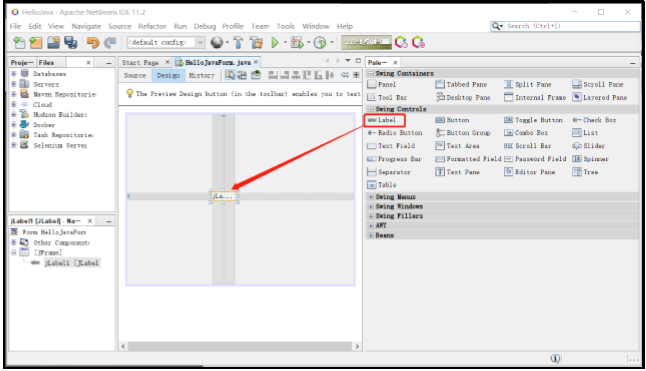This screenshot has height=371, width=646.
Task: Select the Slider palette component
Action: [589, 146]
